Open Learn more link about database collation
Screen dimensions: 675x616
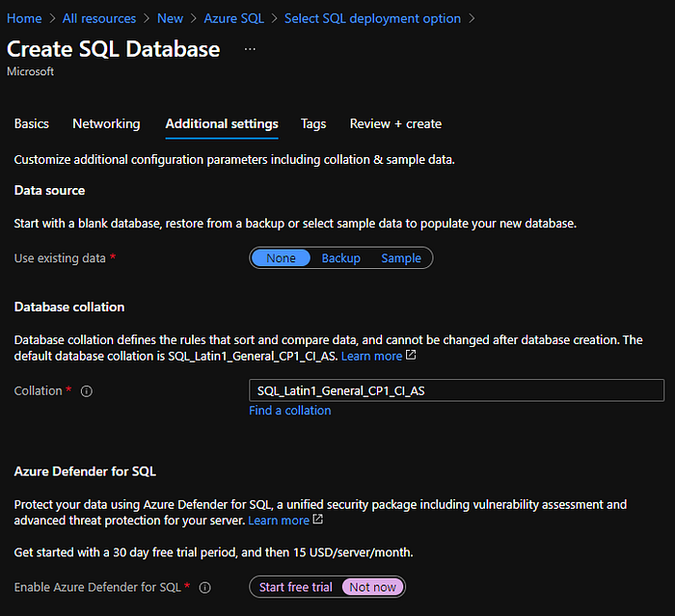(x=371, y=356)
